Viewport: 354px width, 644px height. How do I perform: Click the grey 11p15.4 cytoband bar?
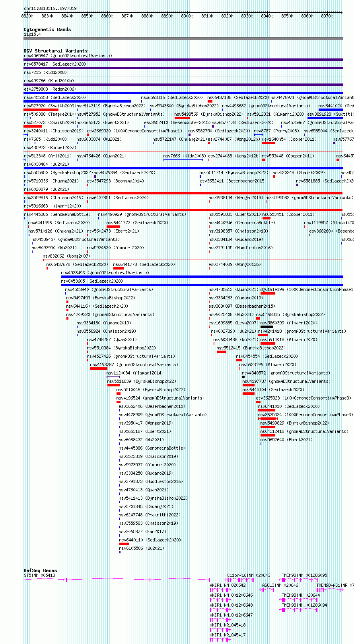click(183, 39)
